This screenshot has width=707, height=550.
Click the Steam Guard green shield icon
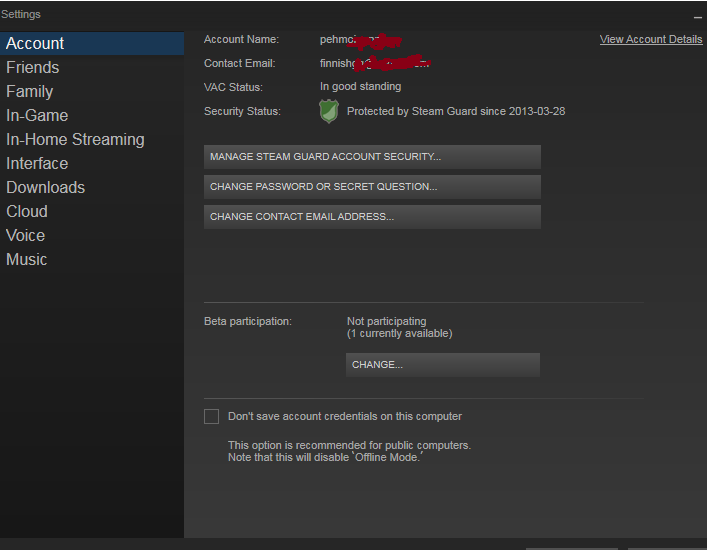(329, 111)
